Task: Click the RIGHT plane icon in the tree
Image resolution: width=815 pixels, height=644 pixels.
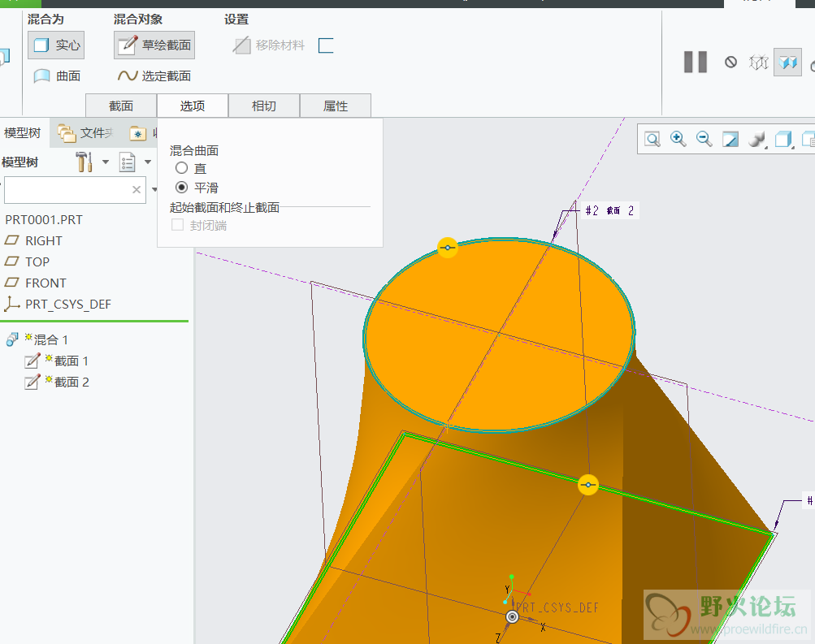Action: [x=12, y=240]
